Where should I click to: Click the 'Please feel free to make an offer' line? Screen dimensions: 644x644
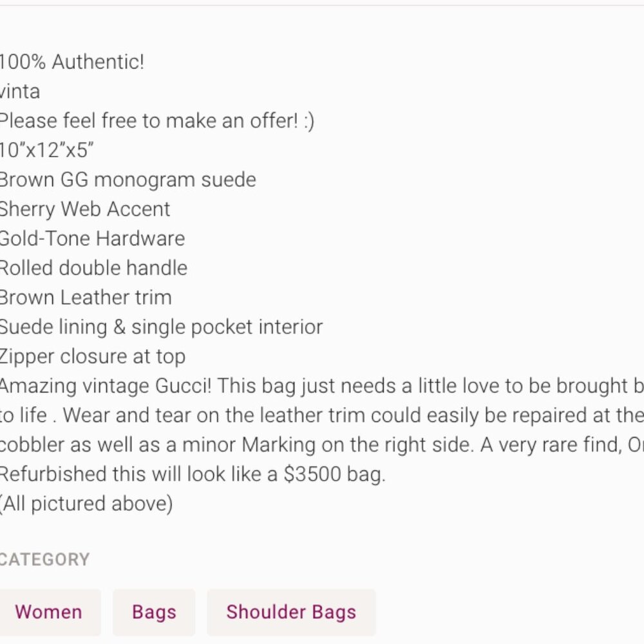(157, 121)
